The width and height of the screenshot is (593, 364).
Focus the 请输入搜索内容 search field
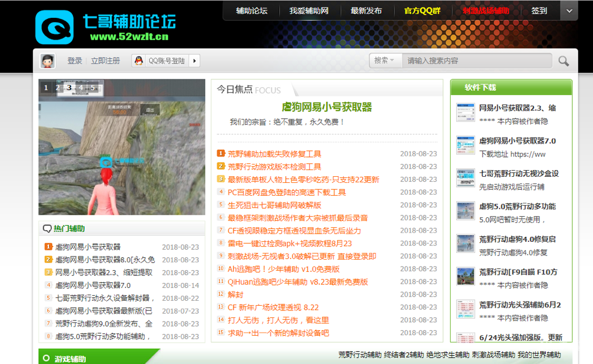[476, 61]
